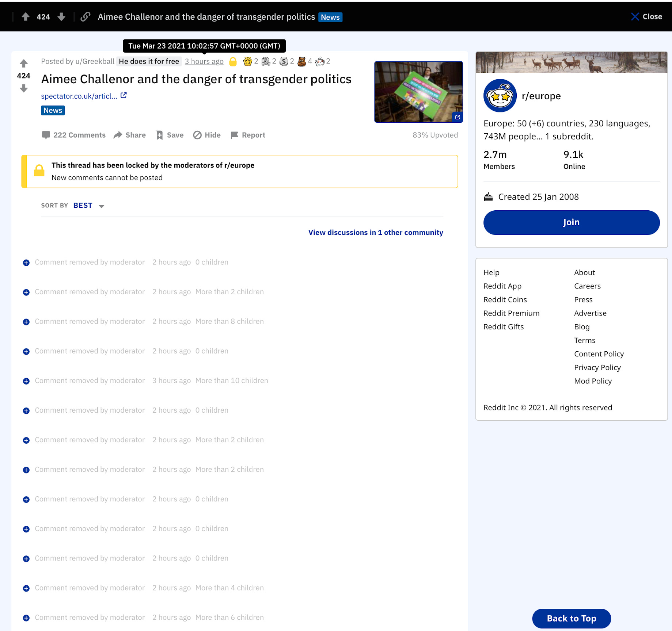
Task: Click external link icon next to spectator.co.uk
Action: tap(124, 96)
